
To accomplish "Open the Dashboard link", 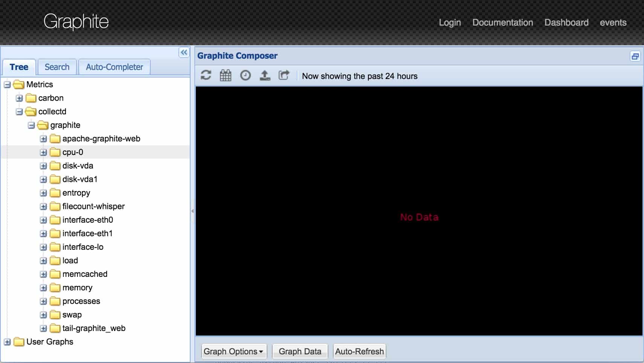I will [566, 23].
